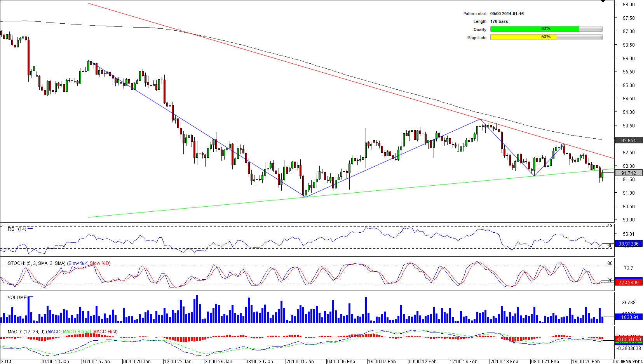Viewport: 643px width, 364px height.
Task: Click the red Stochastic value tag 22.42609
Action: point(628,282)
